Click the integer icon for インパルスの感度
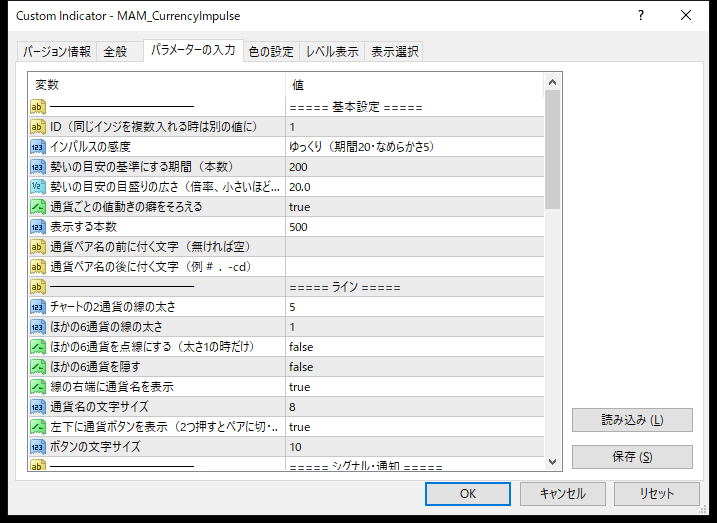Image resolution: width=717 pixels, height=523 pixels. (x=38, y=147)
